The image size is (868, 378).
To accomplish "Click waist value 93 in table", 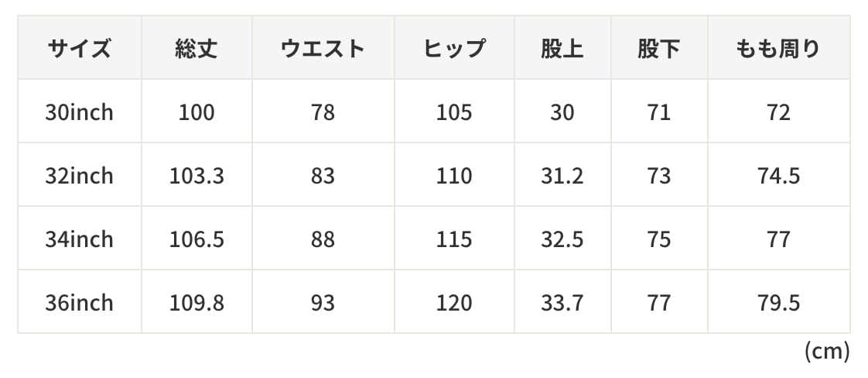I will coord(323,303).
